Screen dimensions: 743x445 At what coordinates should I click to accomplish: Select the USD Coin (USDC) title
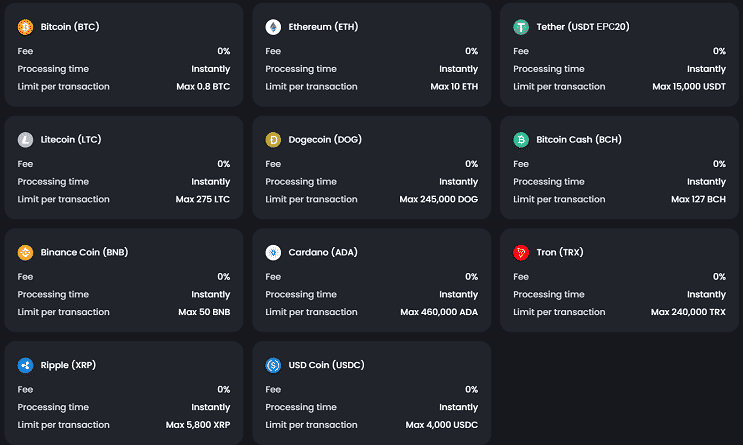click(326, 365)
